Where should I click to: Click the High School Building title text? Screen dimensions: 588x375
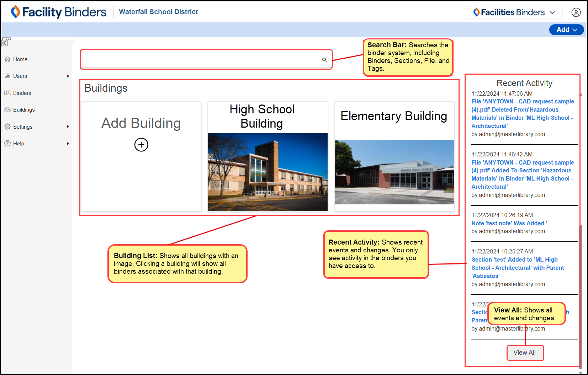pos(262,116)
